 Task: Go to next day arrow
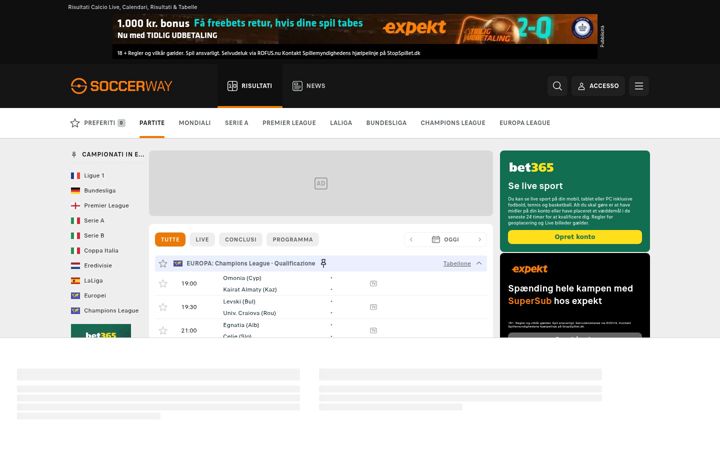click(479, 239)
